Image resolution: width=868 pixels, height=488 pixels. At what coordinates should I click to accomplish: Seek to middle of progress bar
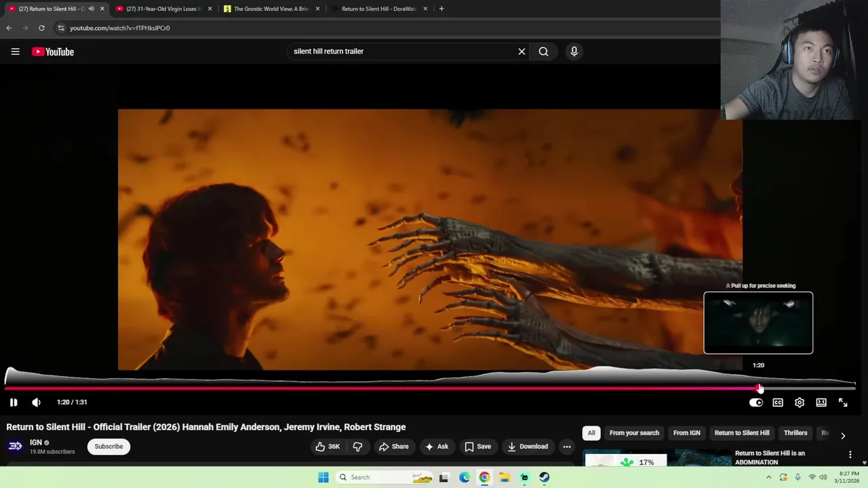click(430, 388)
